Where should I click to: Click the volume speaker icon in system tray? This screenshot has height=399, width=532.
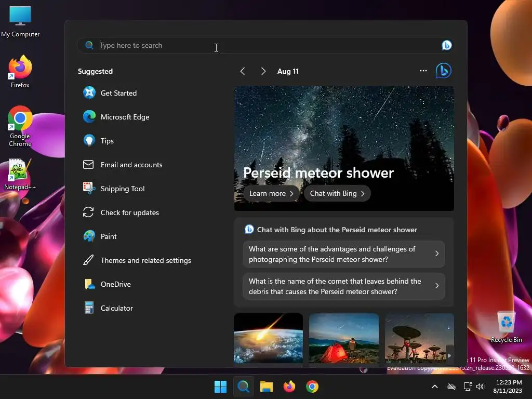point(480,387)
